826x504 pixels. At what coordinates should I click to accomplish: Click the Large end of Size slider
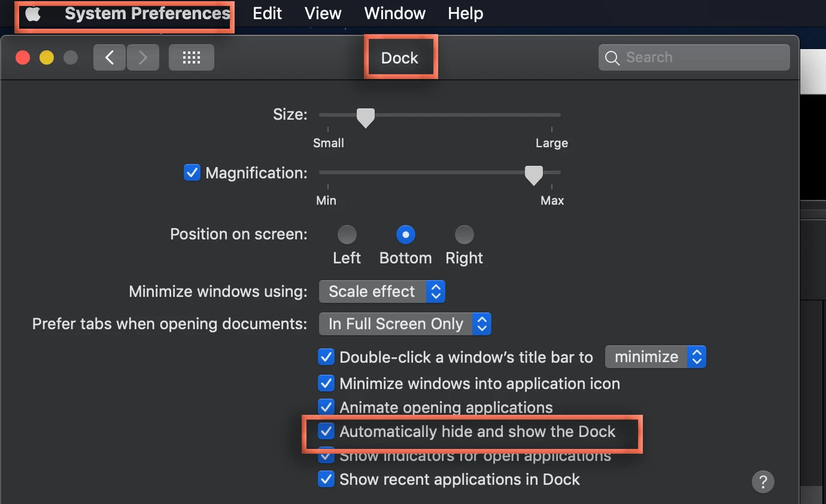click(552, 143)
